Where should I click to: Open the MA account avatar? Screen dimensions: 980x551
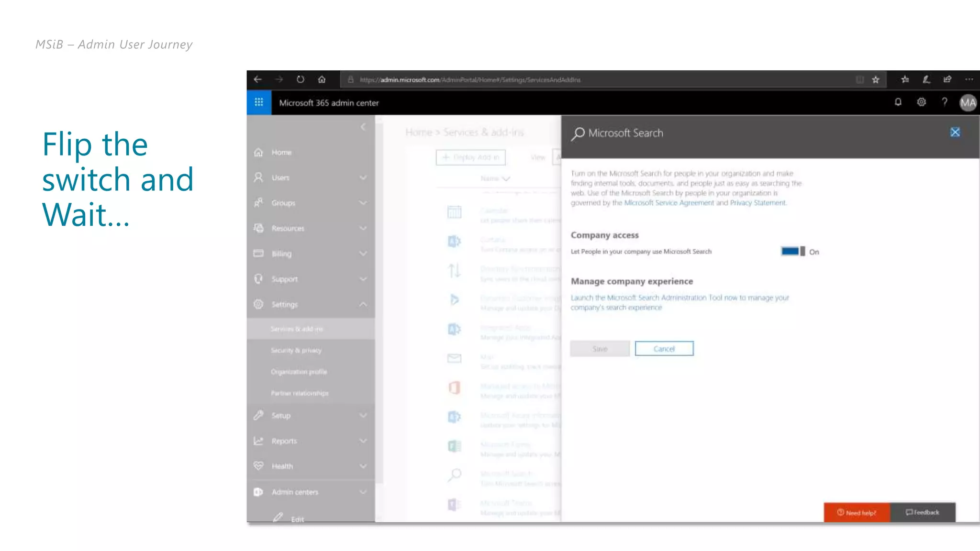[968, 102]
